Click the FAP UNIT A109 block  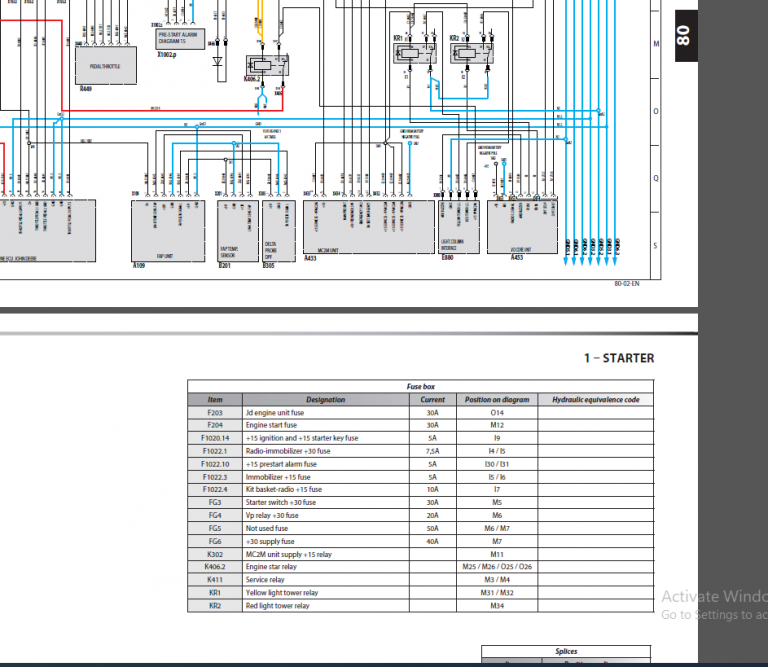click(x=168, y=231)
